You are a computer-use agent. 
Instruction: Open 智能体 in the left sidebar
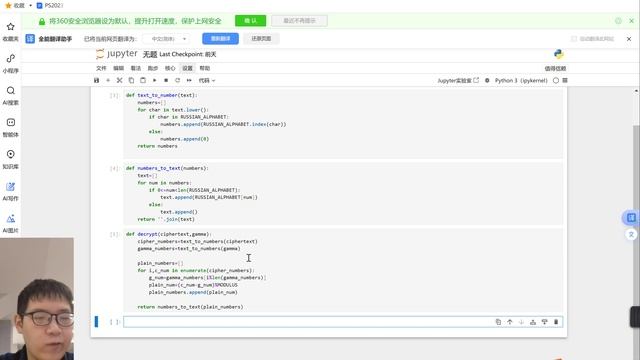(x=11, y=127)
